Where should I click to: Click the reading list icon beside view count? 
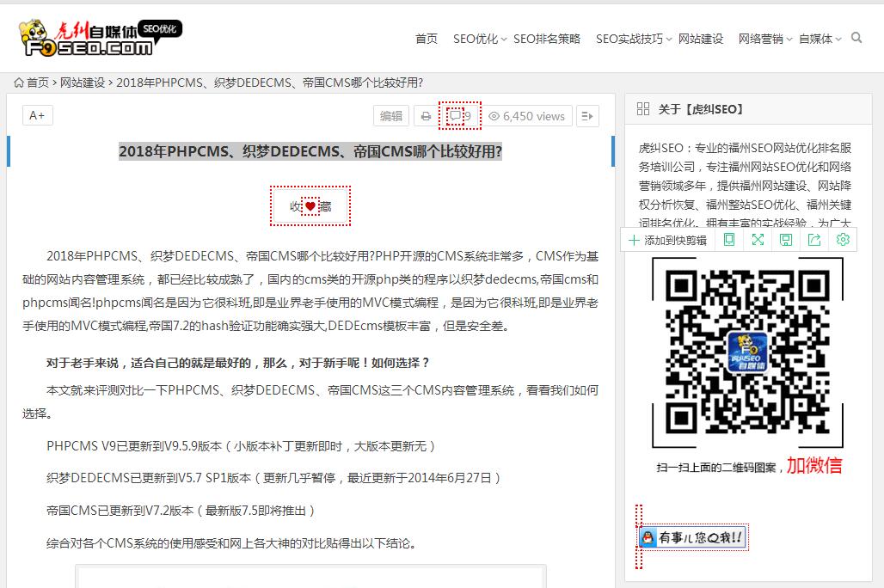(x=587, y=116)
